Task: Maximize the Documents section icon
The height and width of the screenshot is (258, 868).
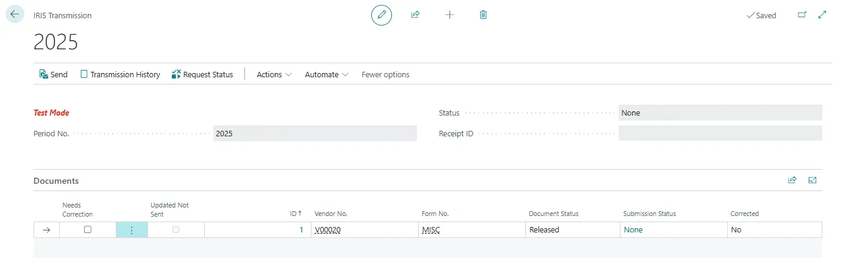Action: [x=812, y=180]
